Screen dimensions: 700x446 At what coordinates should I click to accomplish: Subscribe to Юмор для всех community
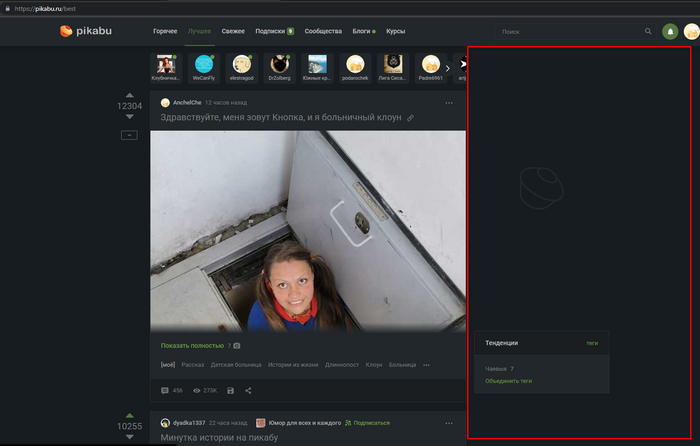click(367, 423)
